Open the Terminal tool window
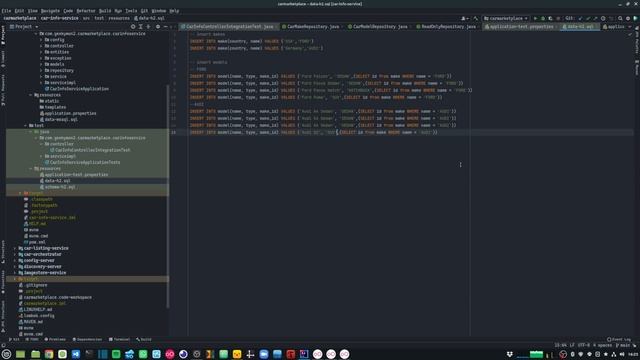This screenshot has width=640, height=360. click(x=119, y=339)
